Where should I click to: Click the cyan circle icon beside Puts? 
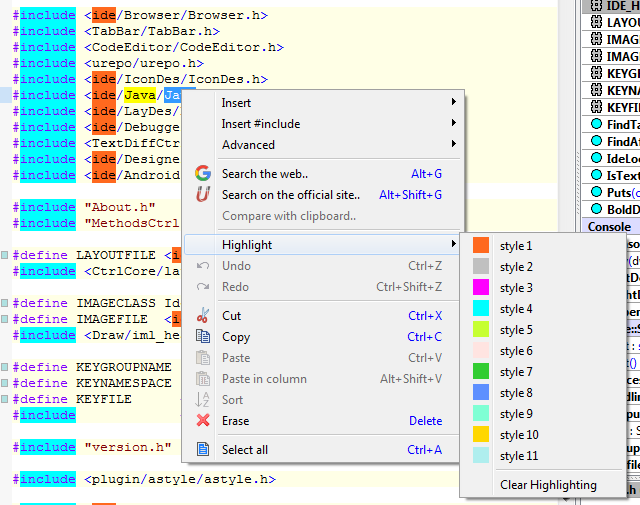click(595, 192)
